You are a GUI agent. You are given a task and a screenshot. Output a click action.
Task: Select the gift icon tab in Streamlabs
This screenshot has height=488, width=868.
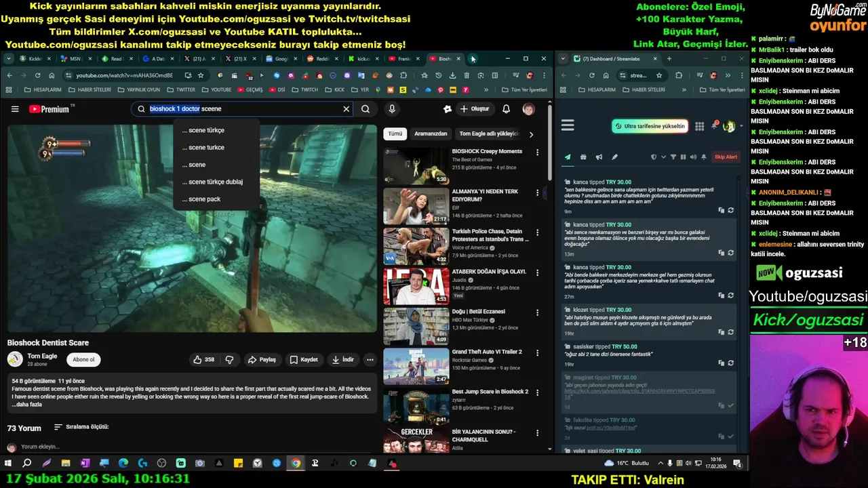point(583,157)
